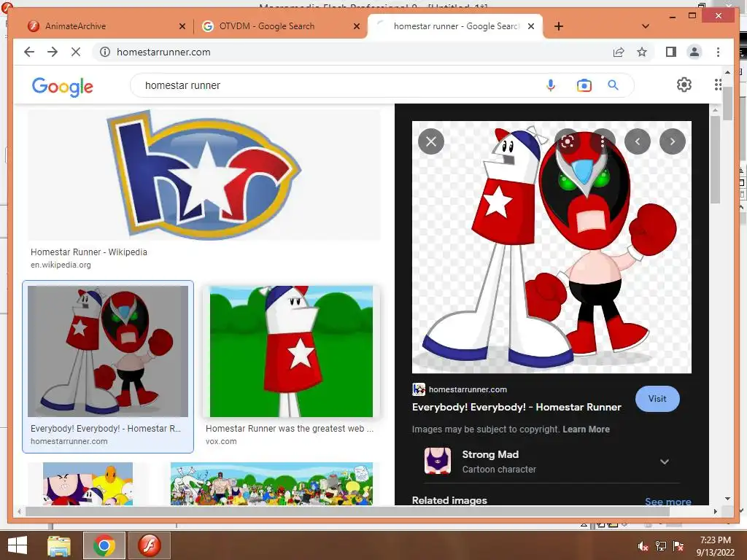747x560 pixels.
Task: Expand the tab search chevron
Action: coord(646,26)
